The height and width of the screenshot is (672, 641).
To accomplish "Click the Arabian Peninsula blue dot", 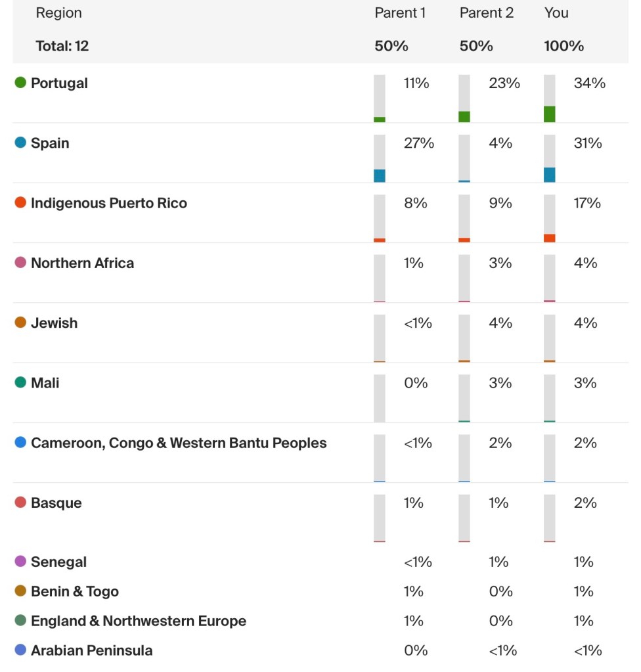I will click(x=20, y=650).
